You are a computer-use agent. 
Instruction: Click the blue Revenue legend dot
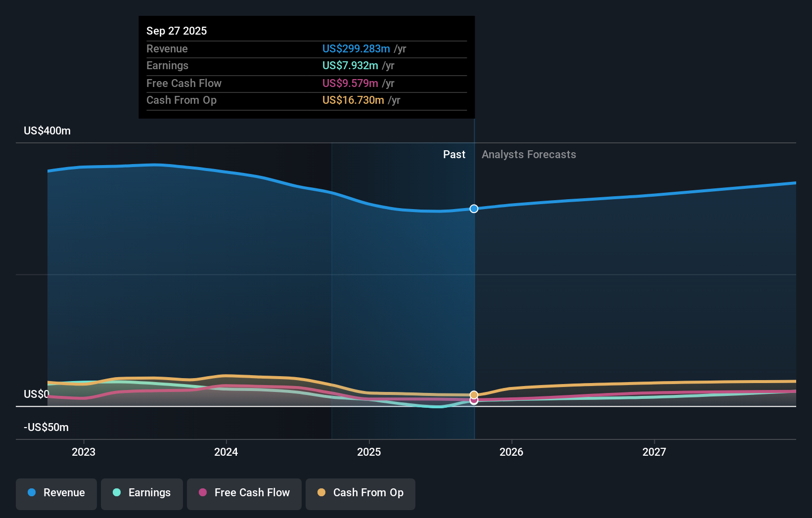(x=31, y=493)
